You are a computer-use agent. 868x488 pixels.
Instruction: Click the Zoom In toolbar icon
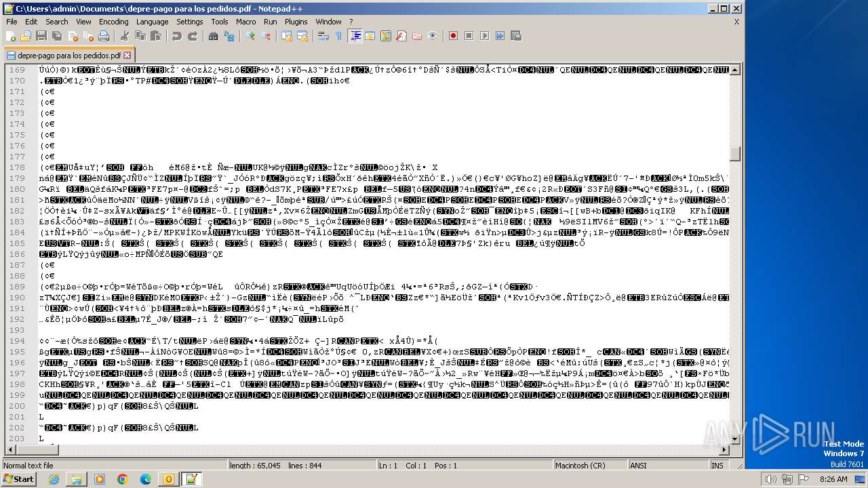click(x=251, y=36)
